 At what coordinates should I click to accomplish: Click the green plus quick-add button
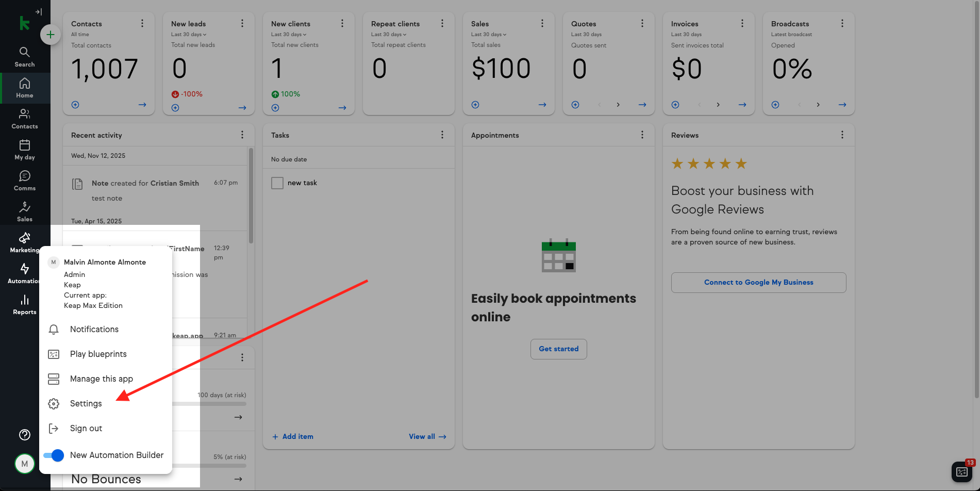[x=50, y=35]
